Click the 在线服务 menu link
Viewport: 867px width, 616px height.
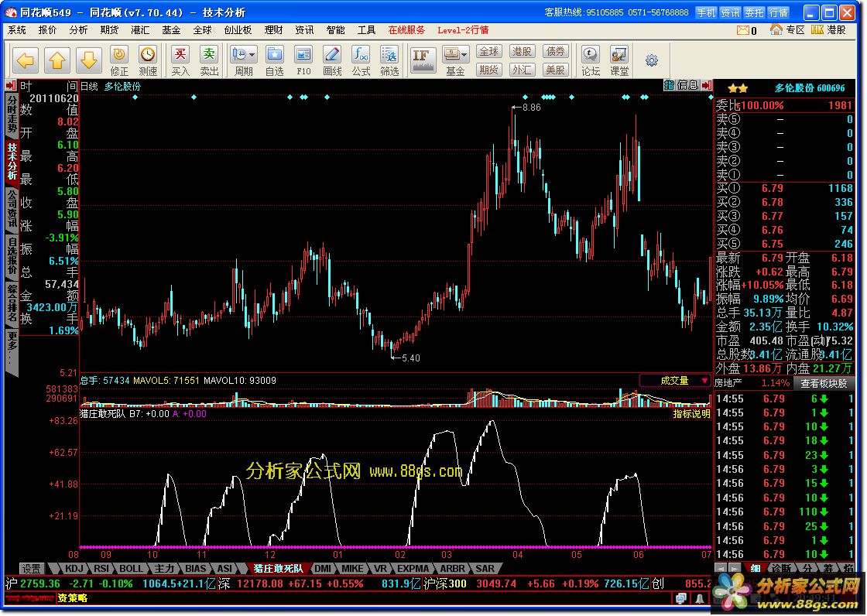click(406, 30)
